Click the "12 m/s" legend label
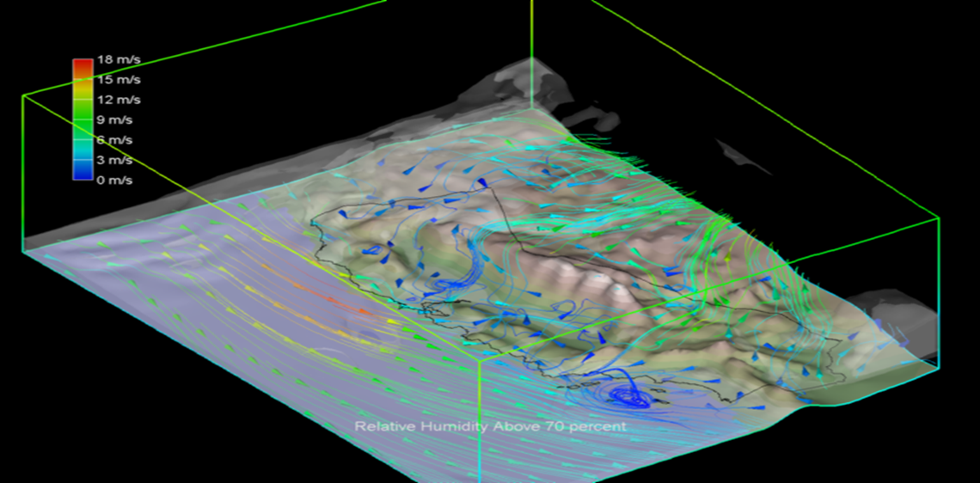Screen dimensions: 980x483 [x=119, y=100]
